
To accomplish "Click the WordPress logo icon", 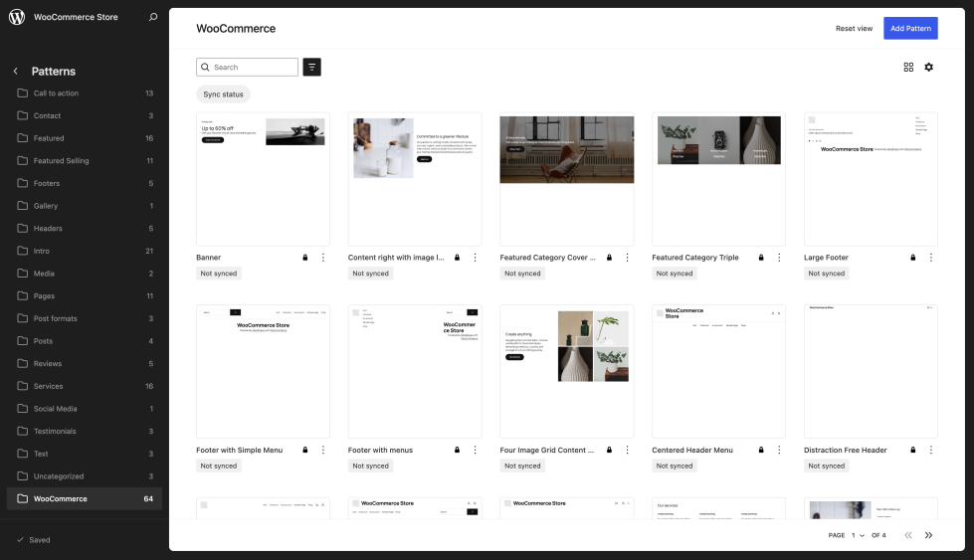I will (17, 17).
